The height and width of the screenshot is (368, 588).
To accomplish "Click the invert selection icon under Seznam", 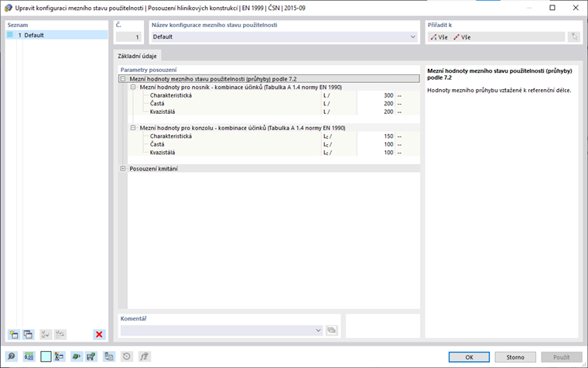I will point(60,334).
